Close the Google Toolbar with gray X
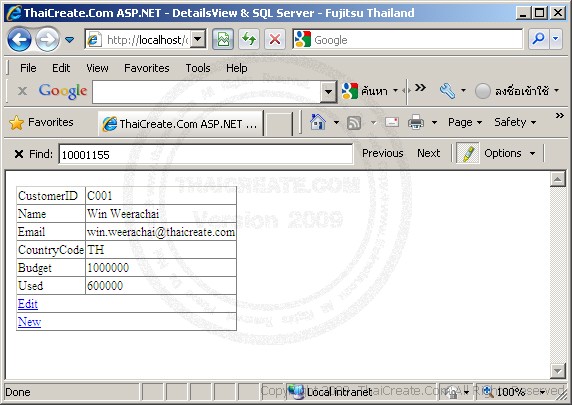This screenshot has width=572, height=405. pyautogui.click(x=22, y=91)
